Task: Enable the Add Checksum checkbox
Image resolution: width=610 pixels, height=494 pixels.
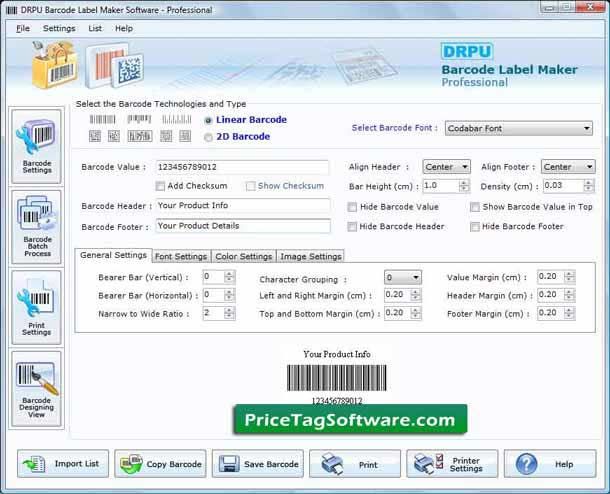Action: coord(160,186)
